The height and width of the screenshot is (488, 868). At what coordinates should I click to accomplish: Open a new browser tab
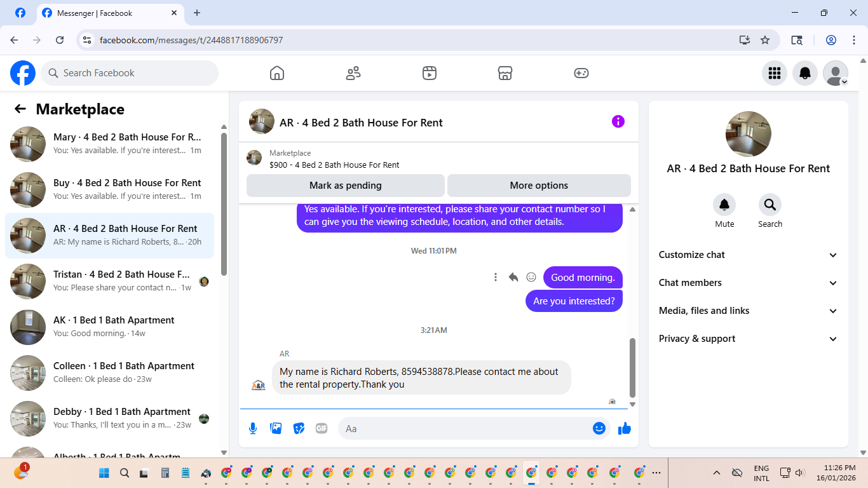pos(197,13)
